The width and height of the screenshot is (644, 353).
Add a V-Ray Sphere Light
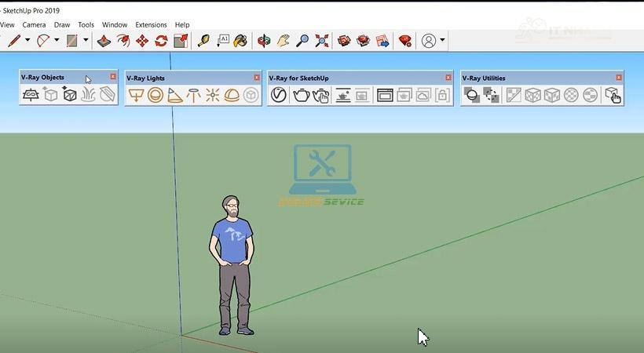[156, 95]
